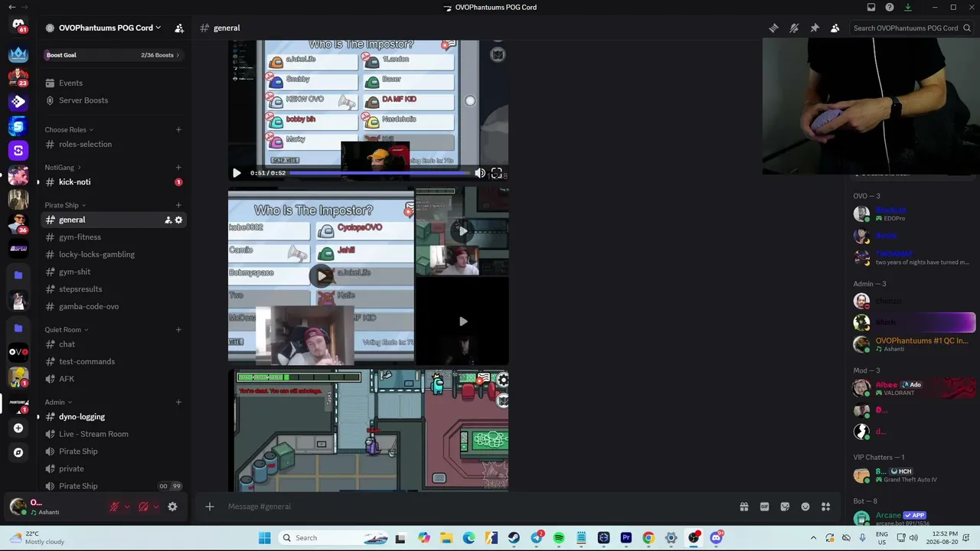This screenshot has width=980, height=551.
Task: Show hidden system tray icons
Action: (x=813, y=538)
